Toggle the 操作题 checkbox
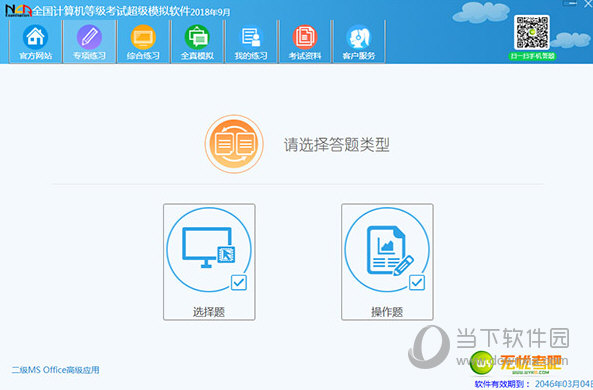The image size is (593, 390). point(417,282)
